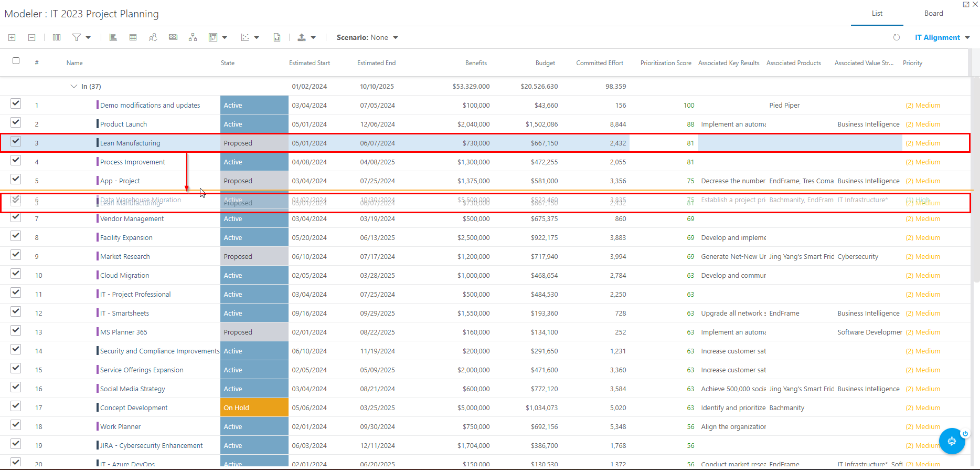Open the scatter chart dropdown arrow

[x=257, y=38]
